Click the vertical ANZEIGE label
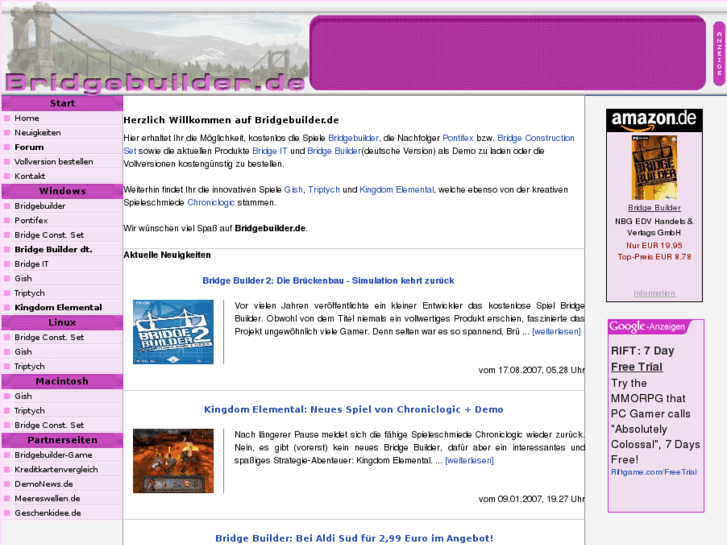727x545 pixels. [x=719, y=53]
